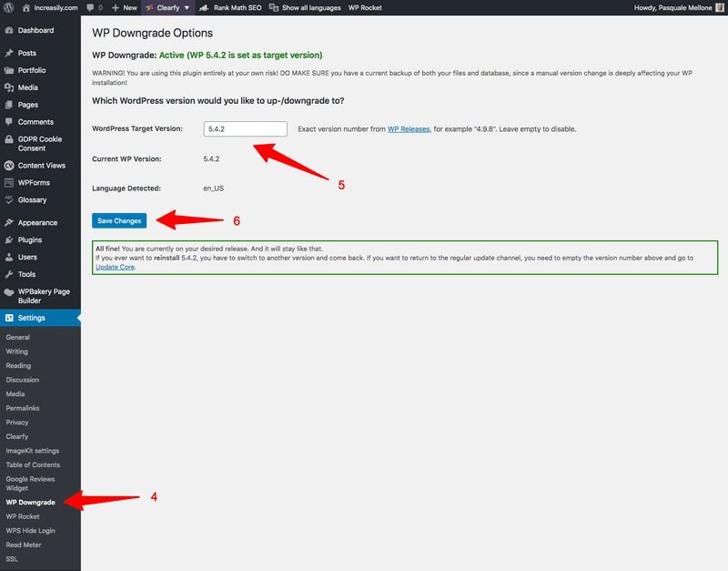Follow the WP Releases link
Screen dimensions: 728x571
click(409, 129)
